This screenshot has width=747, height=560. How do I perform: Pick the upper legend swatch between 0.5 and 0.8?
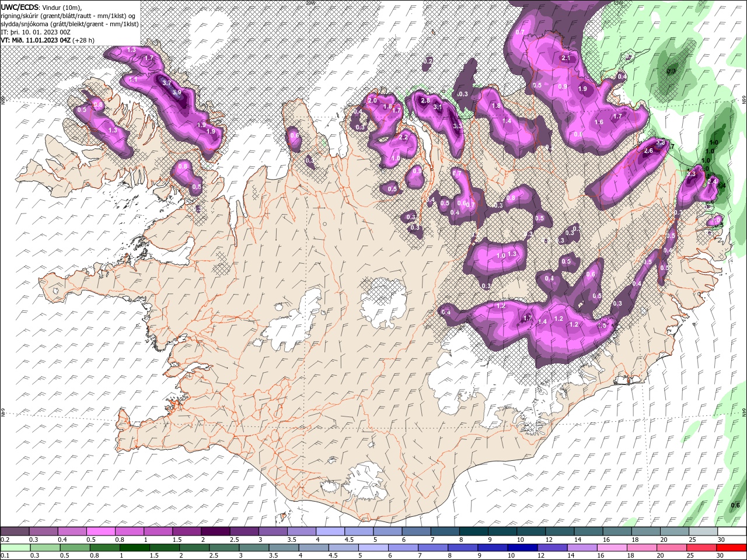coord(100,531)
